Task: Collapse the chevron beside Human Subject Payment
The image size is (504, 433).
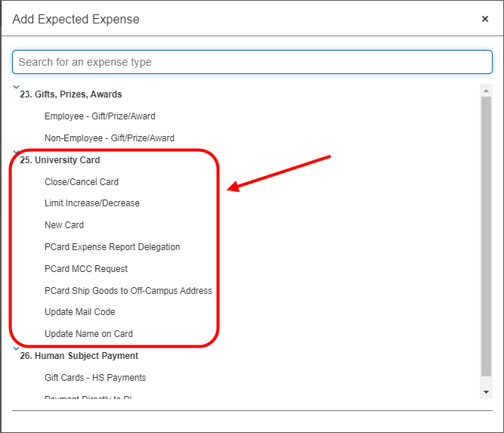Action: tap(16, 348)
